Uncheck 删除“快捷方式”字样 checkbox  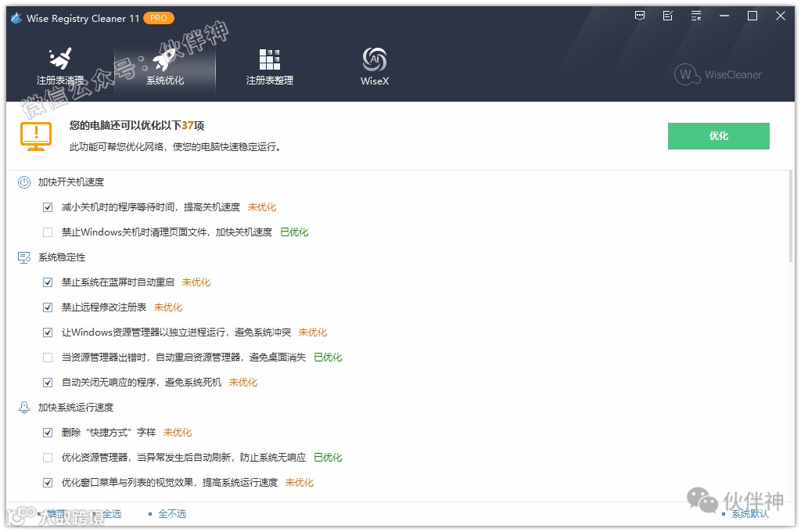(48, 433)
